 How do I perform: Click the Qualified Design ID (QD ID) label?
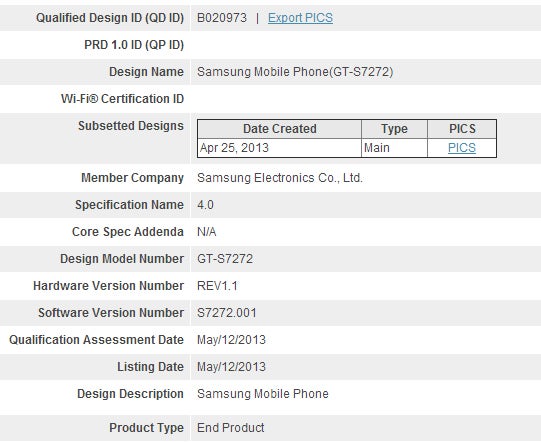point(110,18)
